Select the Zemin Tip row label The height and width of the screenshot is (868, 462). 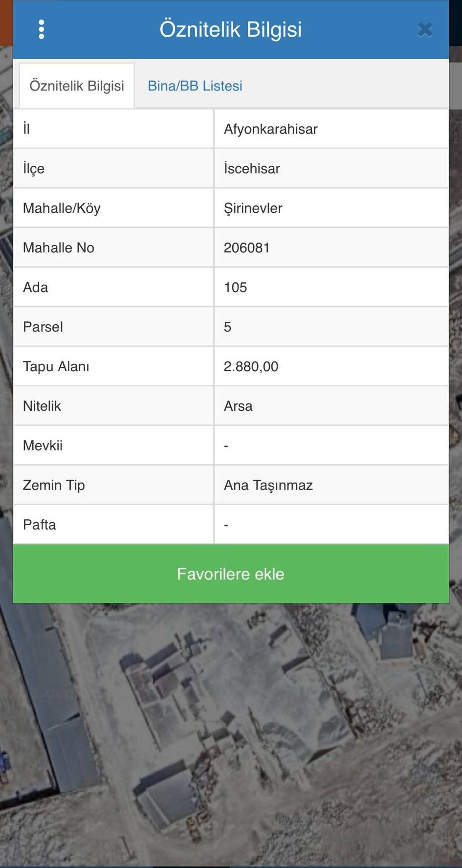pos(54,485)
